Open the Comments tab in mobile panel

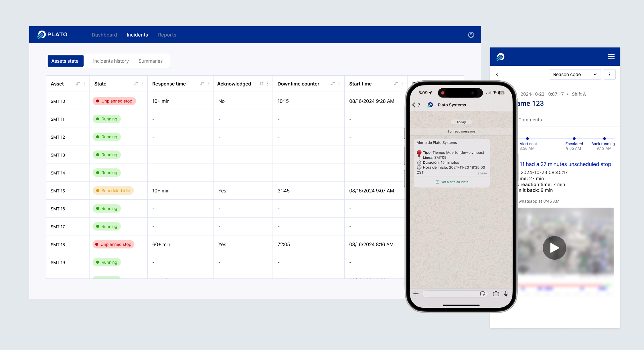point(530,120)
